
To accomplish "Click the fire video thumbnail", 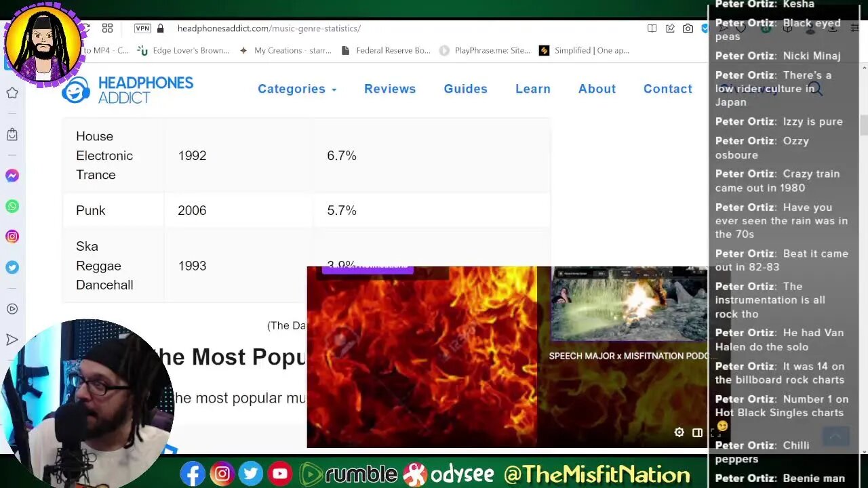I will pyautogui.click(x=422, y=357).
